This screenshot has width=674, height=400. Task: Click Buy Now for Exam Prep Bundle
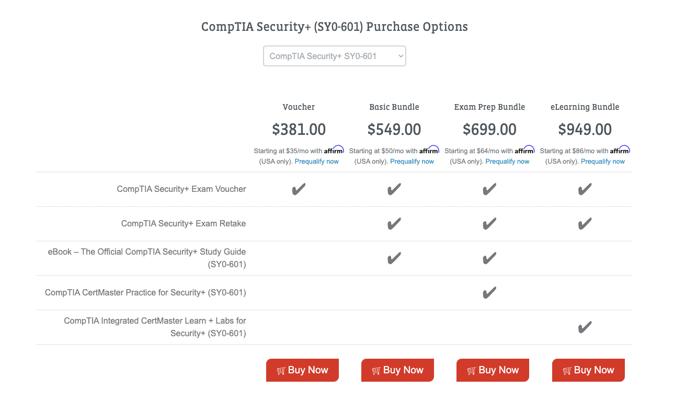(493, 370)
